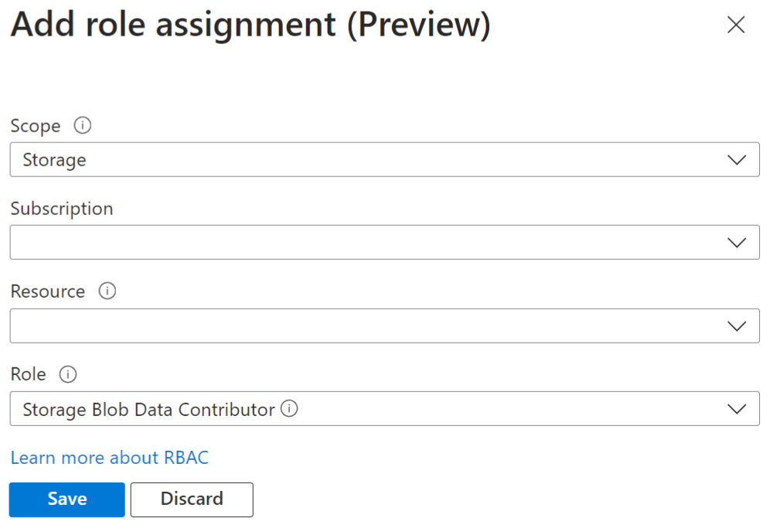Click the Add role assignment (Preview) heading
This screenshot has height=532, width=780.
(x=250, y=26)
